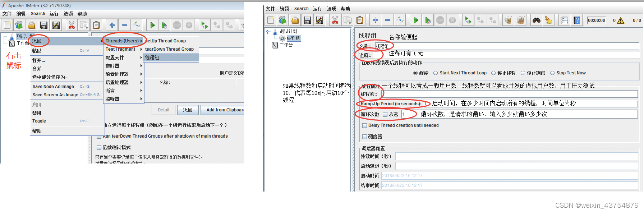This screenshot has width=644, height=212.
Task: Open the 运行 menu in right window menu bar
Action: tap(317, 9)
